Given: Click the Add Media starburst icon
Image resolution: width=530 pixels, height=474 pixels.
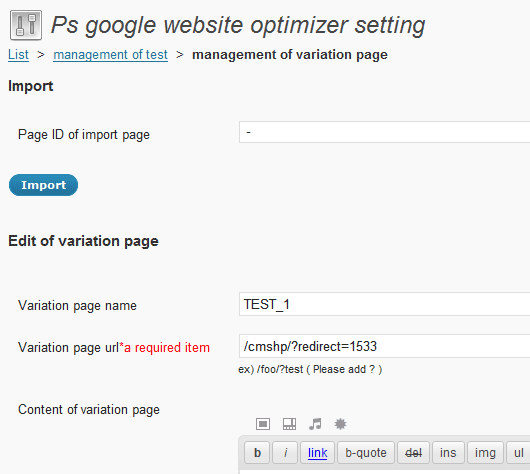Looking at the screenshot, I should point(340,424).
